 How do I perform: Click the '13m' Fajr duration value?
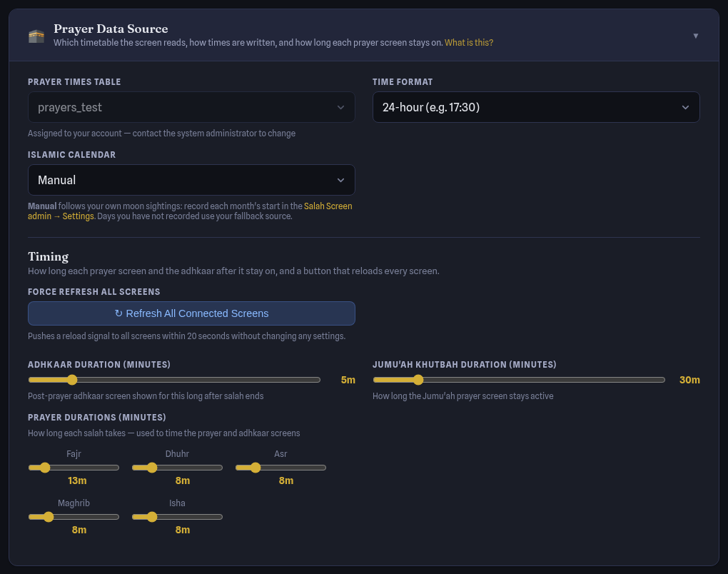[x=77, y=480]
